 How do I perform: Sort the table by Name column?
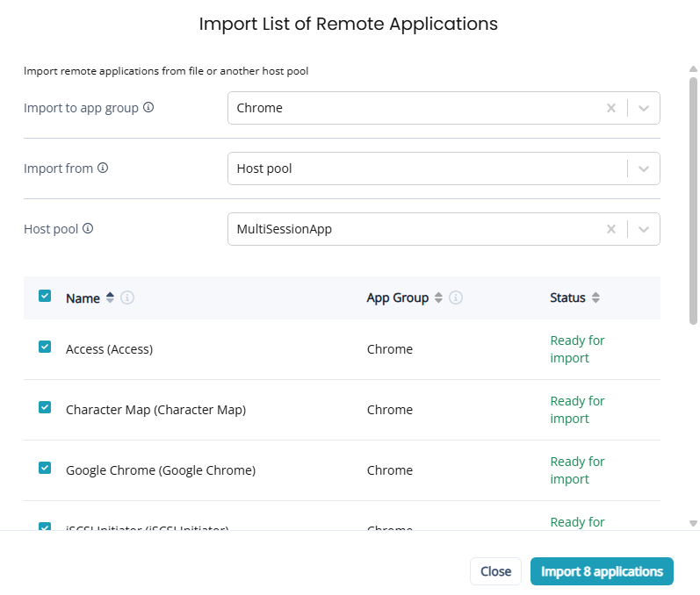click(110, 298)
